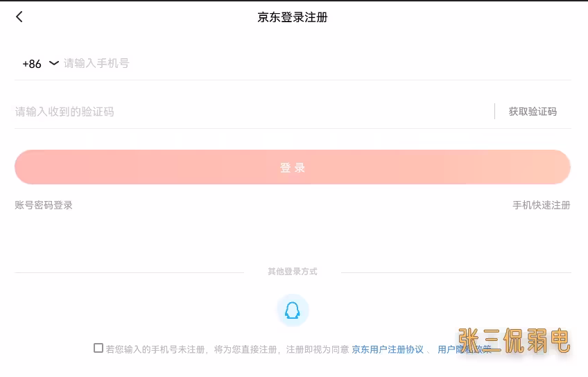This screenshot has height=377, width=588.
Task: Expand the country code chevron beside +86
Action: pyautogui.click(x=54, y=63)
